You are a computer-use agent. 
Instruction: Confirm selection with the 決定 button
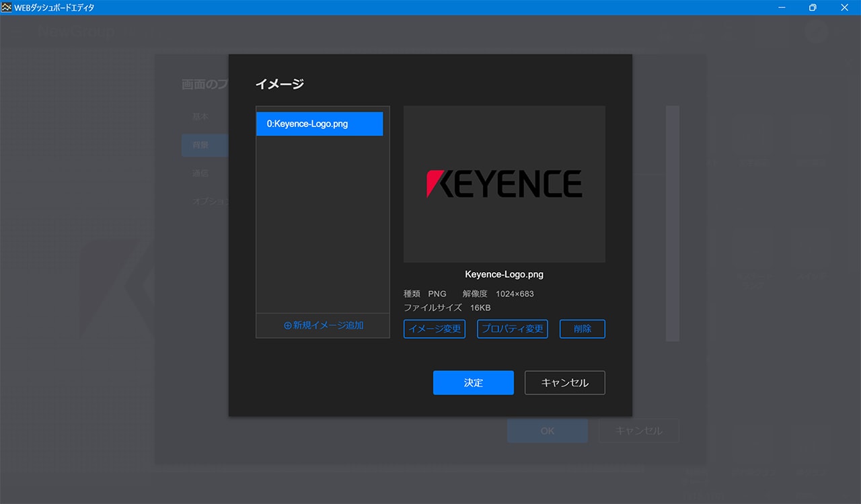473,382
